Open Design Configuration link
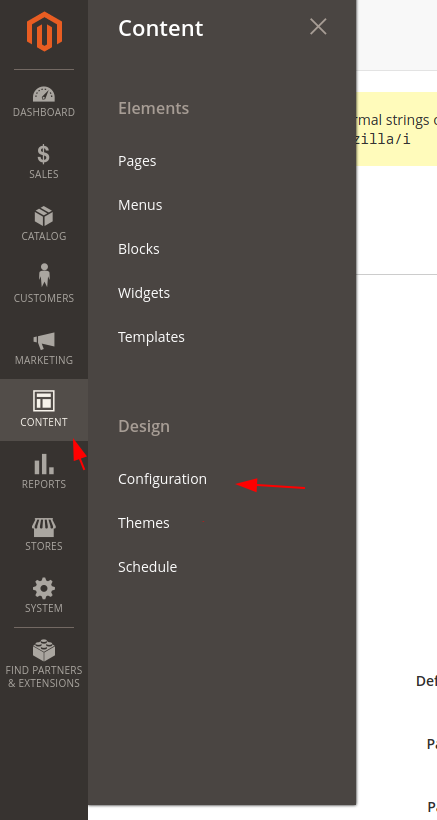This screenshot has height=820, width=437. click(x=162, y=479)
